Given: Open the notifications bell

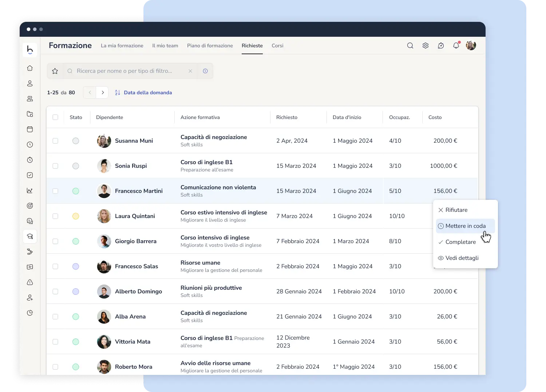Looking at the screenshot, I should 456,45.
